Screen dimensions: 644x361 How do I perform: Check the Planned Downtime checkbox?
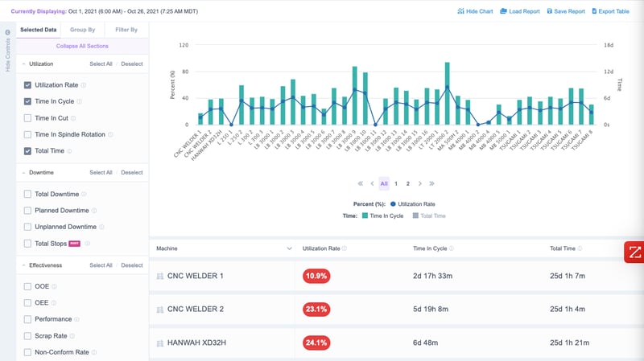[27, 211]
